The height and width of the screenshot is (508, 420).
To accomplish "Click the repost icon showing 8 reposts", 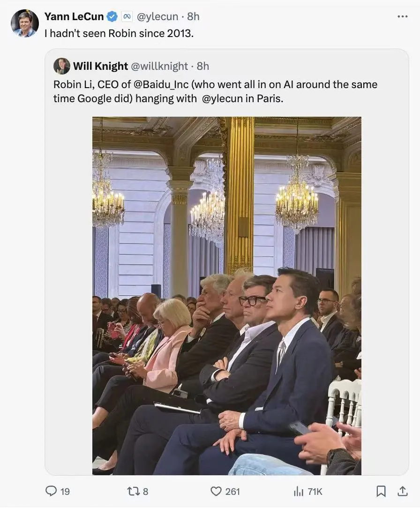I will click(133, 491).
